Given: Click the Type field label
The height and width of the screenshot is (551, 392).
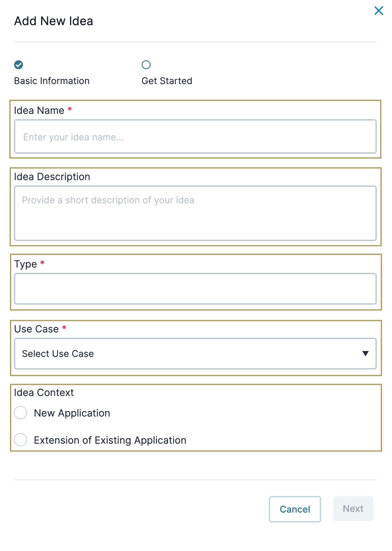Looking at the screenshot, I should 25,264.
